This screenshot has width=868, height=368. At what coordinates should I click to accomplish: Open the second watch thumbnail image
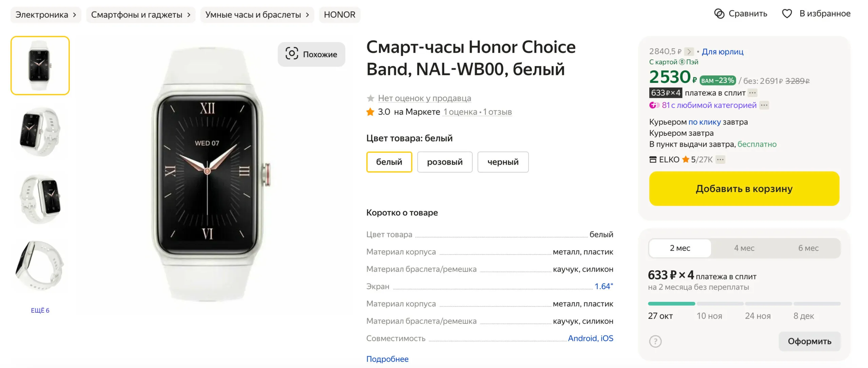40,132
